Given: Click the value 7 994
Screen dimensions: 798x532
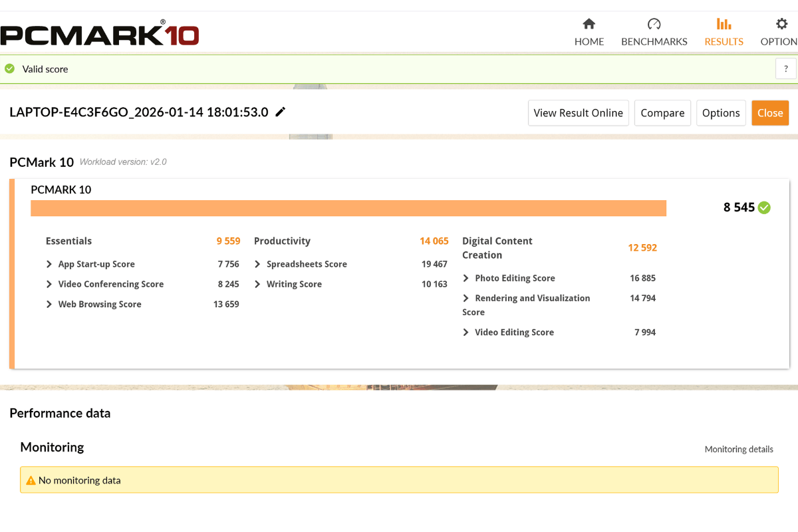Looking at the screenshot, I should [x=645, y=332].
